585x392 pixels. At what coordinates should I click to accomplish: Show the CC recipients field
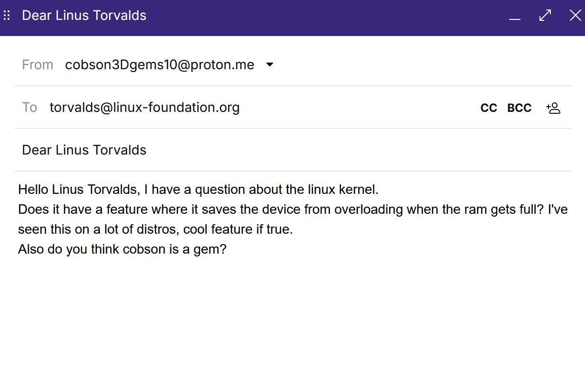(x=489, y=108)
